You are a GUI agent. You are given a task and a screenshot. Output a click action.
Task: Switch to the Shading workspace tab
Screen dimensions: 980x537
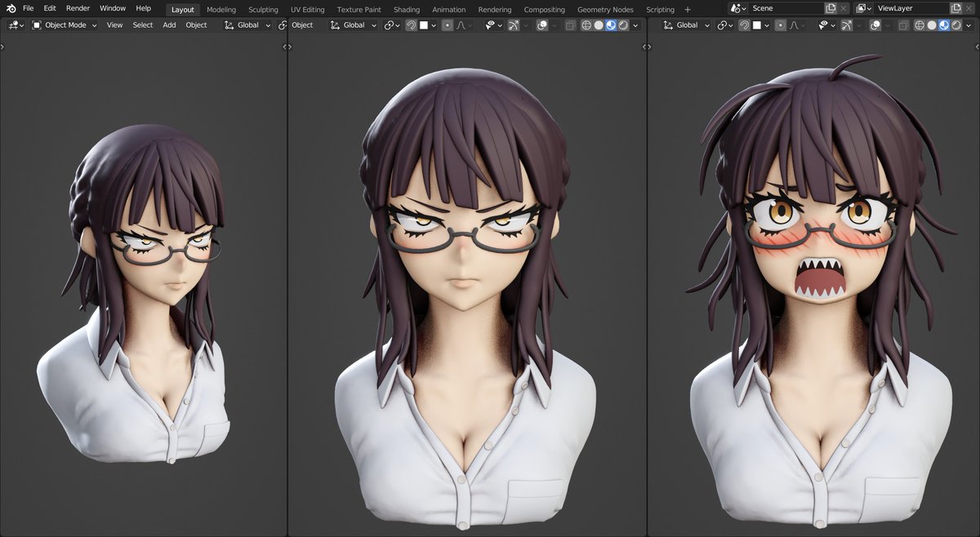pyautogui.click(x=407, y=10)
